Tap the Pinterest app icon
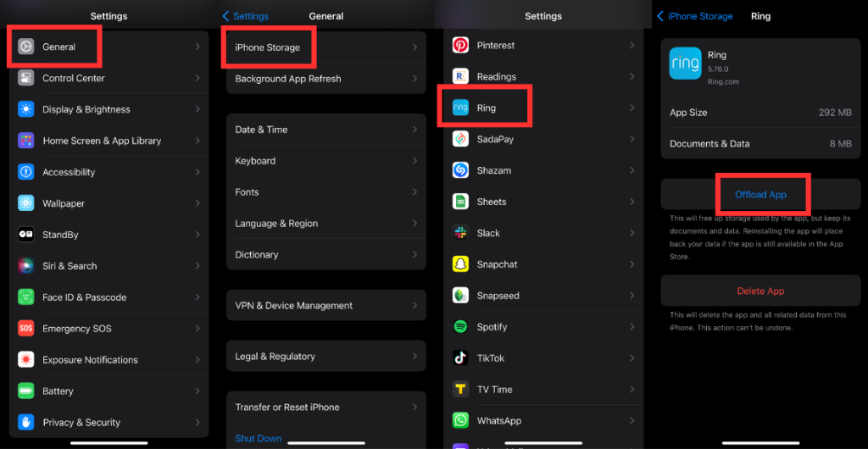Image resolution: width=868 pixels, height=449 pixels. [460, 46]
